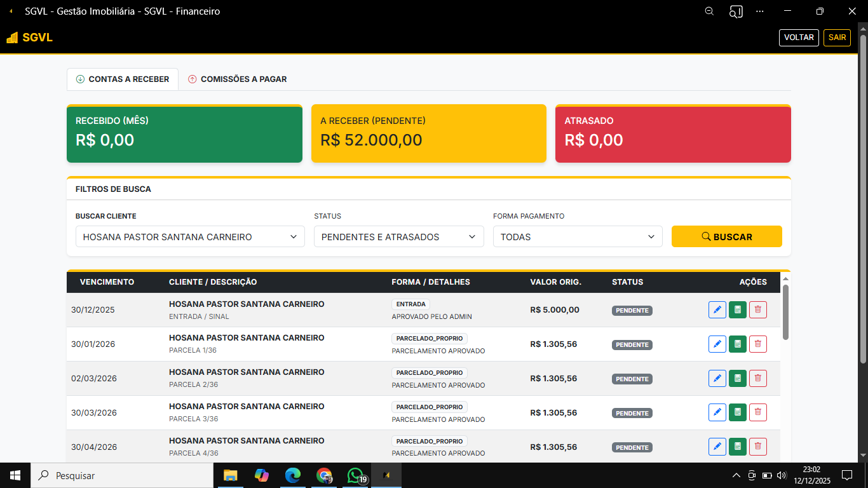The image size is (868, 488).
Task: Switch to the COMISSÕES A PAGAR tab
Action: [x=237, y=79]
